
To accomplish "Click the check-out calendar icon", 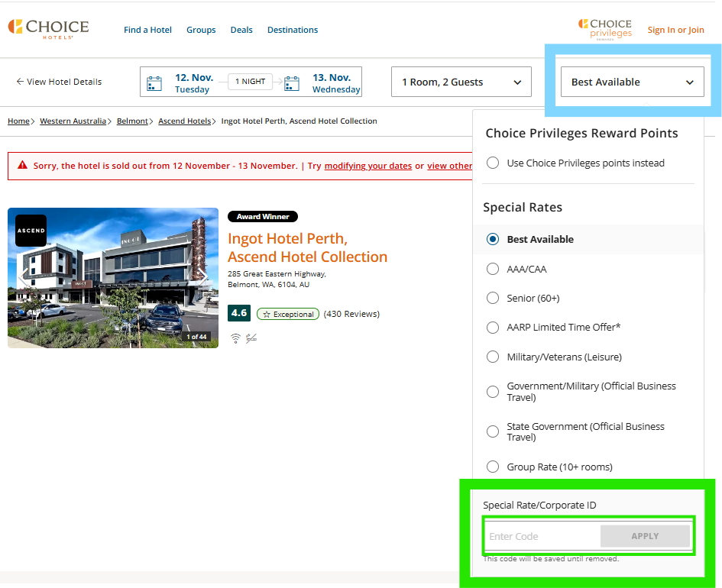I will tap(292, 84).
